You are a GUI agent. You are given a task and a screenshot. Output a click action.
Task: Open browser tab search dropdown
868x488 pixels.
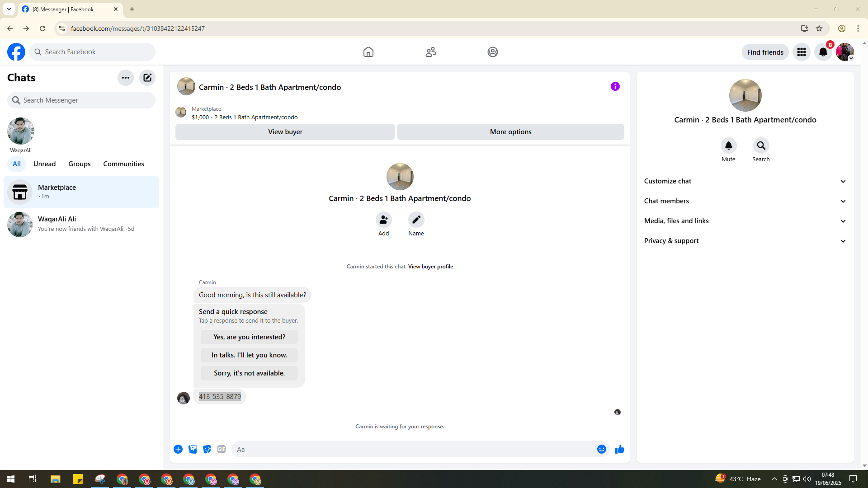[9, 9]
